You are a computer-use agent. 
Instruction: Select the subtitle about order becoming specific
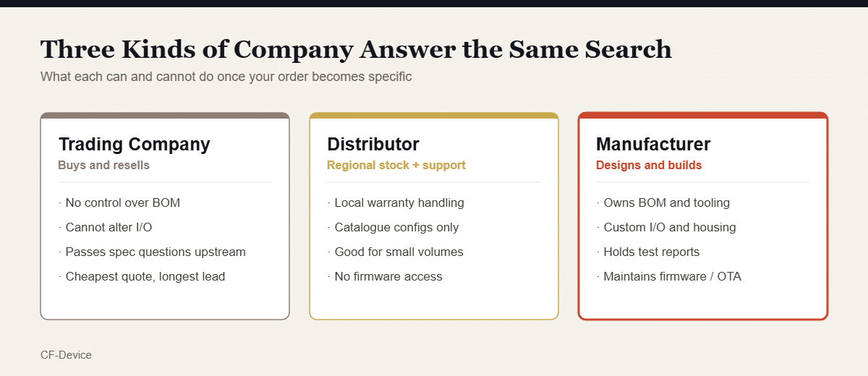[x=226, y=77]
